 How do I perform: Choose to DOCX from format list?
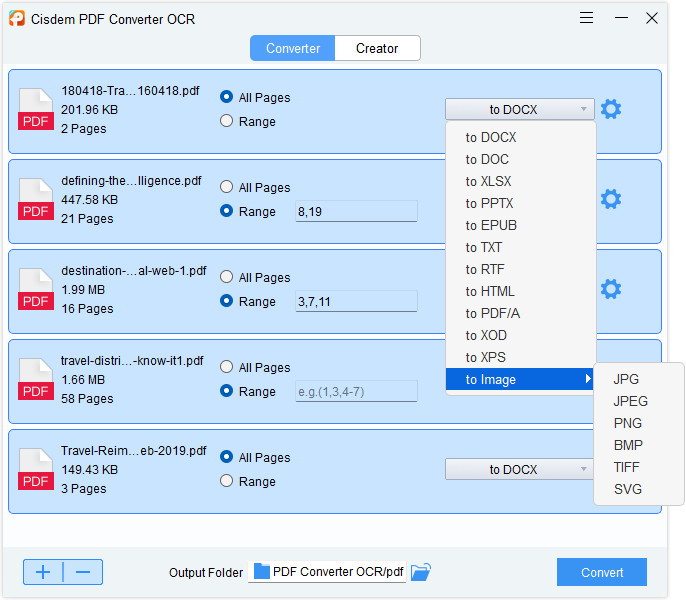click(521, 137)
